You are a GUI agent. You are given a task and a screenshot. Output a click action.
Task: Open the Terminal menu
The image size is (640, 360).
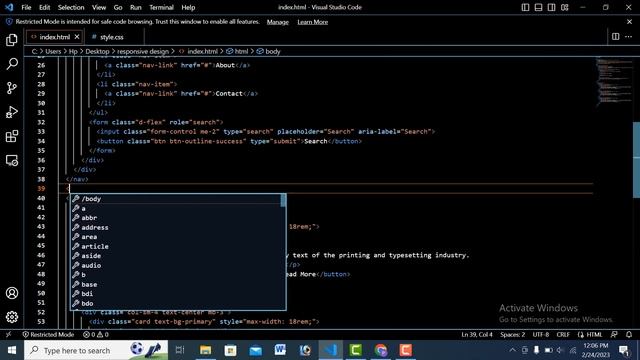[x=161, y=7]
